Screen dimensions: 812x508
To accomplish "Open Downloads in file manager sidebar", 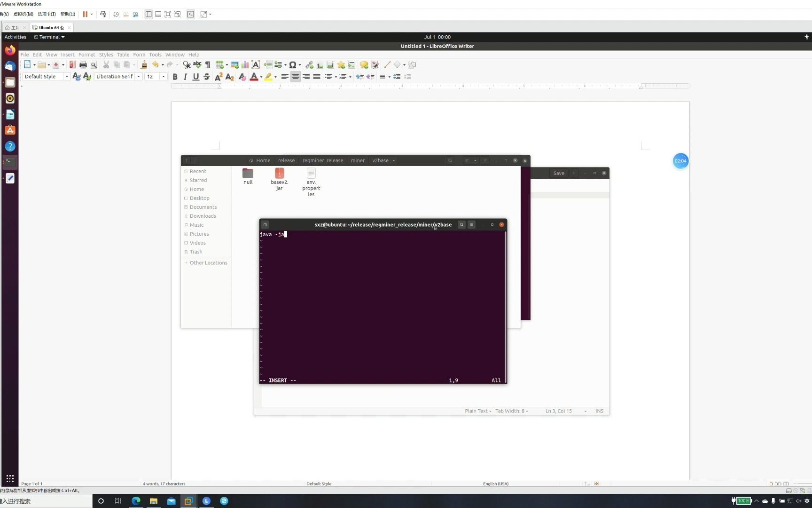I will coord(203,216).
